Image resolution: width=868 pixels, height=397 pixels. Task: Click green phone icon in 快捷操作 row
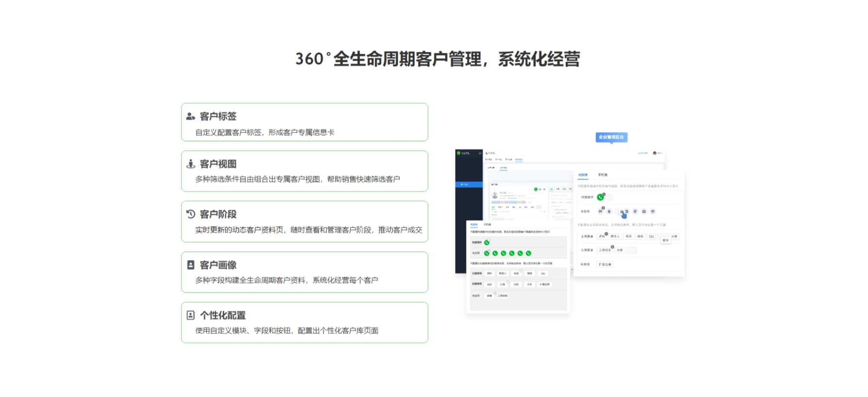tap(601, 197)
